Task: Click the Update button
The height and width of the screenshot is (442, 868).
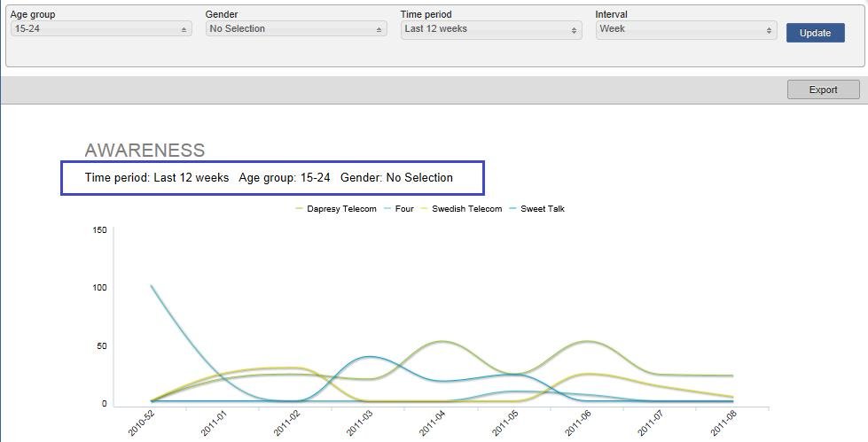Action: [816, 33]
